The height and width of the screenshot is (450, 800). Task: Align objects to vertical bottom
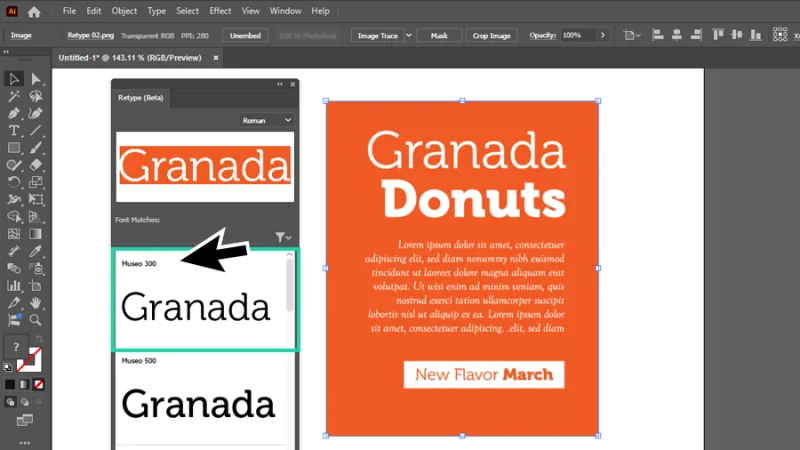[x=756, y=35]
